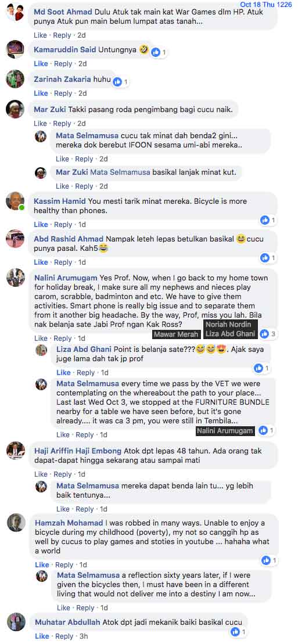The width and height of the screenshot is (298, 644).
Task: Reply to Nalini Arumugam's comment
Action: pyautogui.click(x=63, y=339)
